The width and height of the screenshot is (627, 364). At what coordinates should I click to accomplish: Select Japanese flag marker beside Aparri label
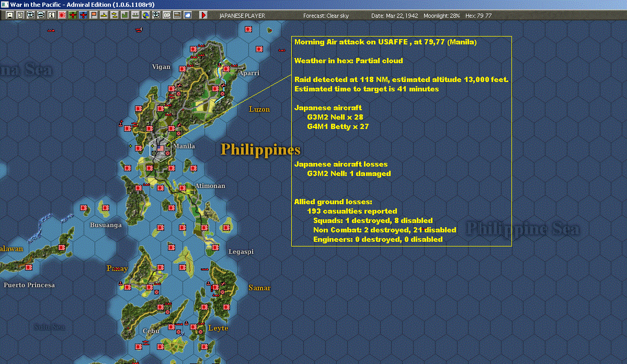click(226, 68)
